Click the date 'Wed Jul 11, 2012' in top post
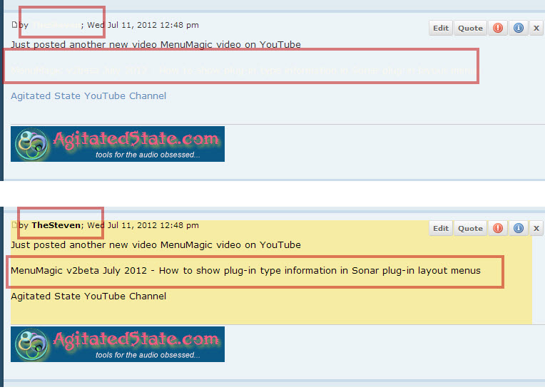This screenshot has height=392, width=545. tap(121, 25)
